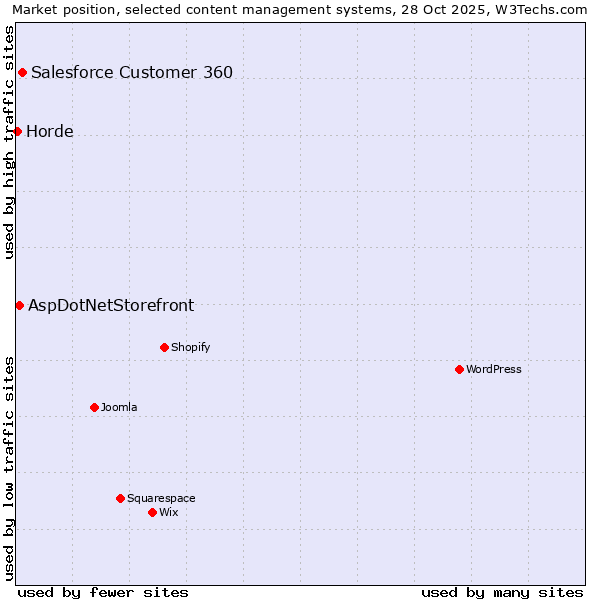Click the chart title mentioning W3Techs.com
Image resolution: width=600 pixels, height=600 pixels.
click(x=300, y=10)
